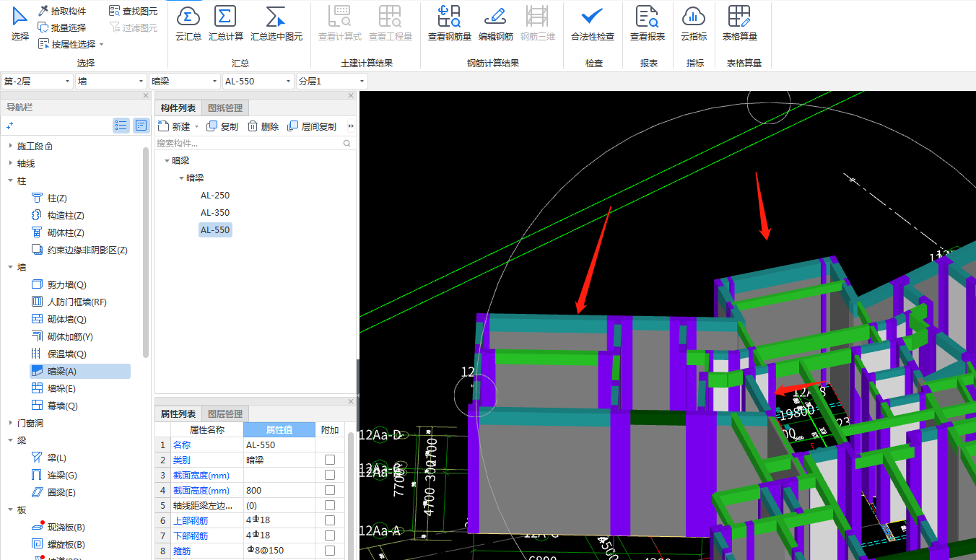Viewport: 976px width, 560px height.
Task: Select 保温墙(Q) component type
Action: [58, 354]
